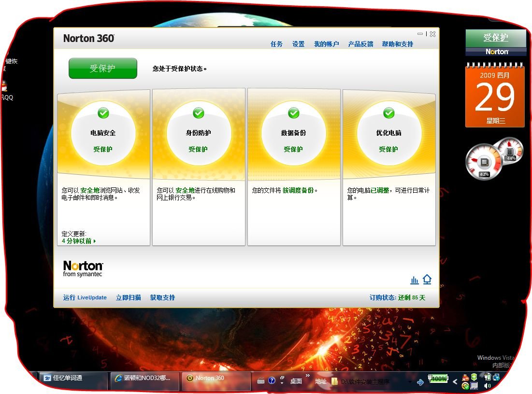Viewport: 532px width, 394px height.
Task: Open the 地址 address bar dropdown arrow
Action: (409, 382)
